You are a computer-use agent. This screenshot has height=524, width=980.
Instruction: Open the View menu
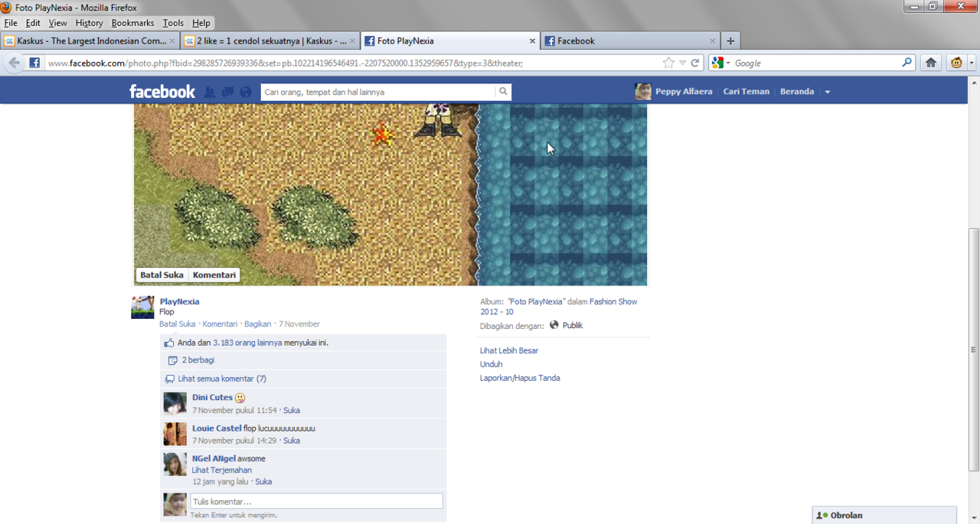(57, 23)
